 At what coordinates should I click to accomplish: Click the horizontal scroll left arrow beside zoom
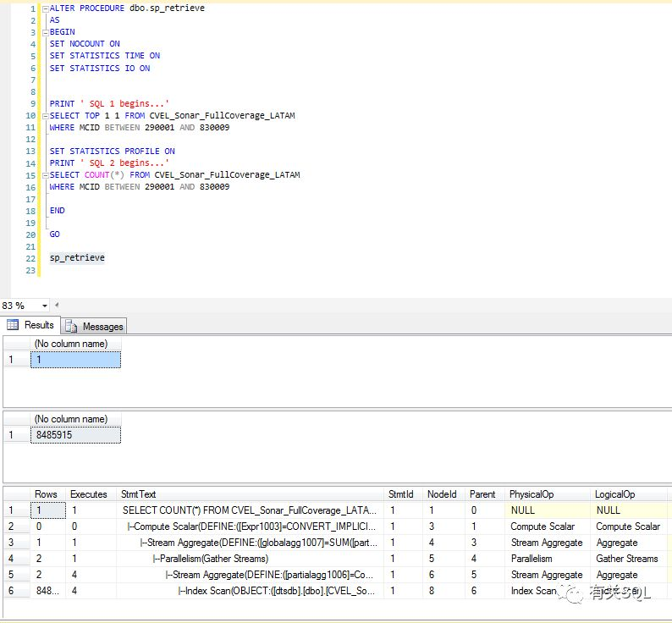click(57, 306)
